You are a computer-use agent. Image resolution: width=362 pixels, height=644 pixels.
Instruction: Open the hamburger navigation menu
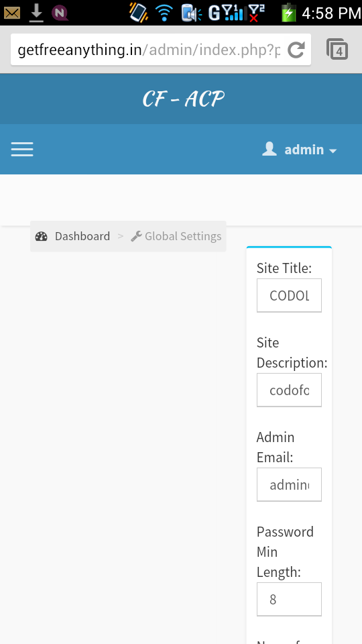point(22,150)
